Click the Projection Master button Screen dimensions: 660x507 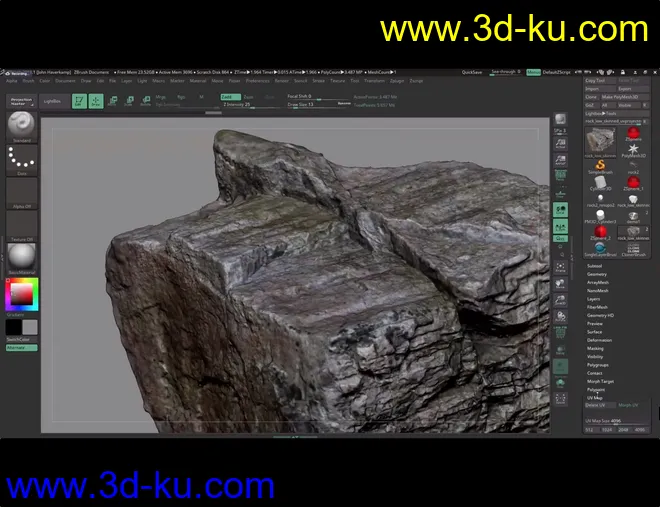[21, 101]
